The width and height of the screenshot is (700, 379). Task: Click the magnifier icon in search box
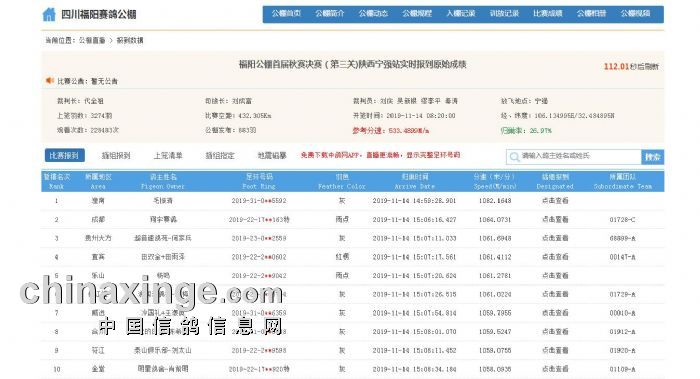(x=514, y=157)
